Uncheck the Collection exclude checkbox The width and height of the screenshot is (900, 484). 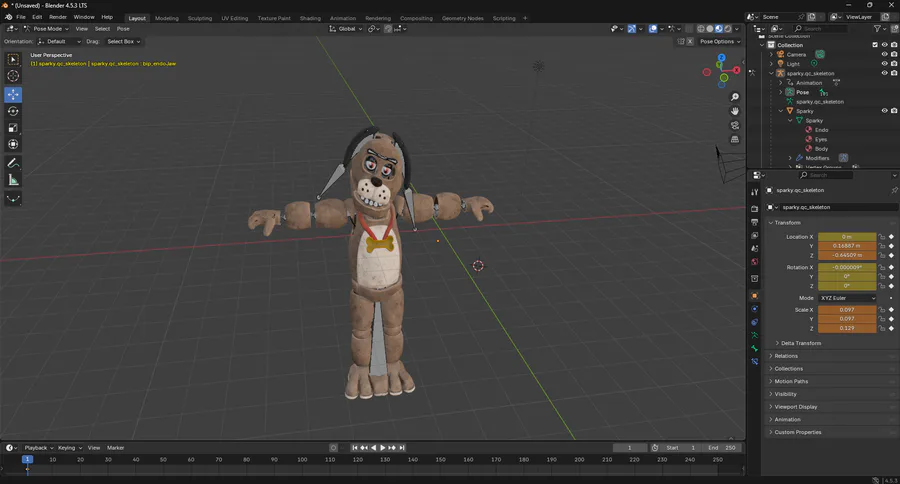click(875, 45)
